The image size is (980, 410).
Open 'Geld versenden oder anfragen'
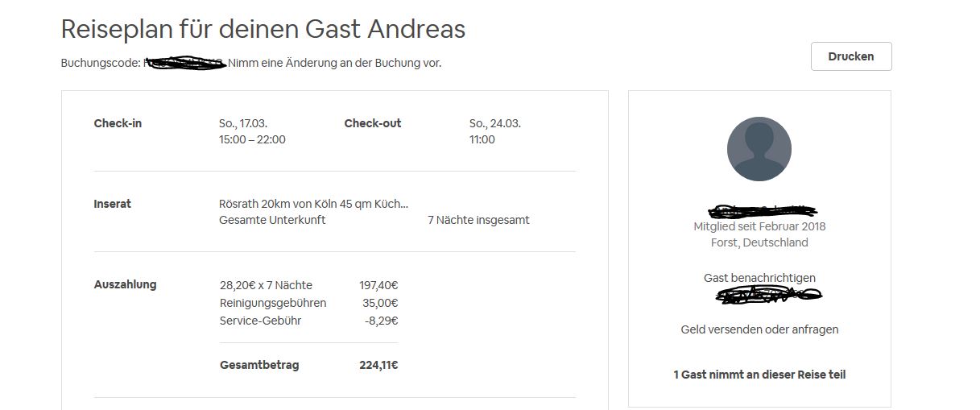tap(759, 329)
